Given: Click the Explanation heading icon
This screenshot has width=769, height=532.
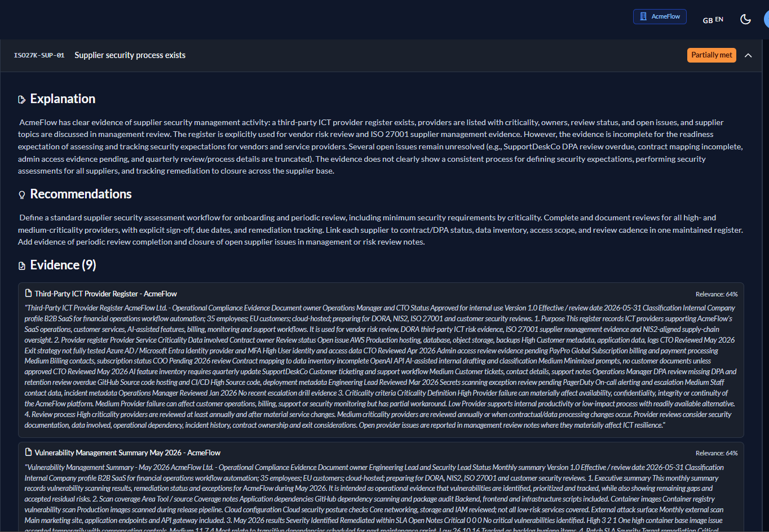Looking at the screenshot, I should coord(22,100).
